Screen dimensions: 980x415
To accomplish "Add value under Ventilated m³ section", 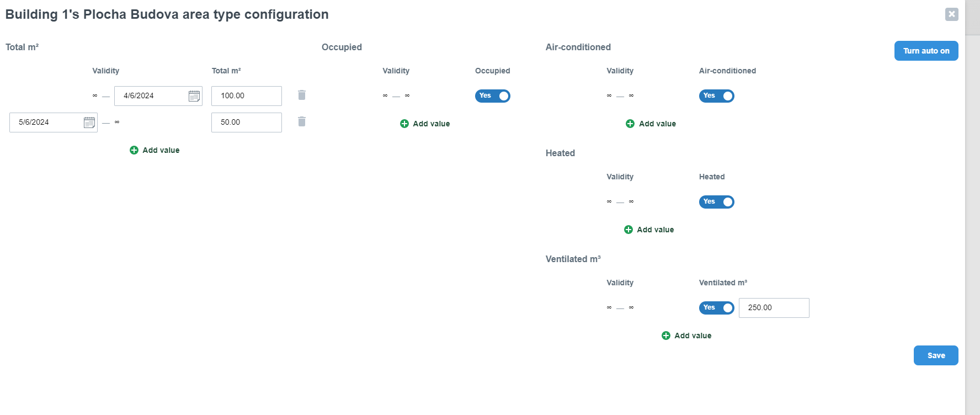I will [687, 336].
